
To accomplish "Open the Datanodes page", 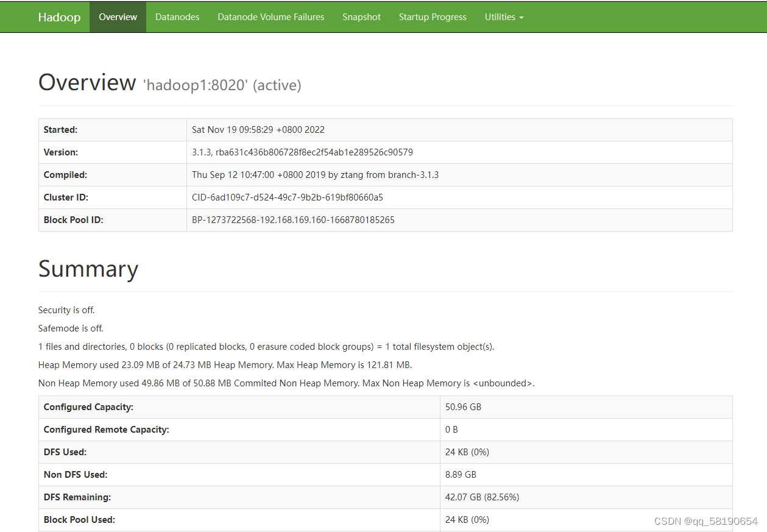I will point(177,16).
